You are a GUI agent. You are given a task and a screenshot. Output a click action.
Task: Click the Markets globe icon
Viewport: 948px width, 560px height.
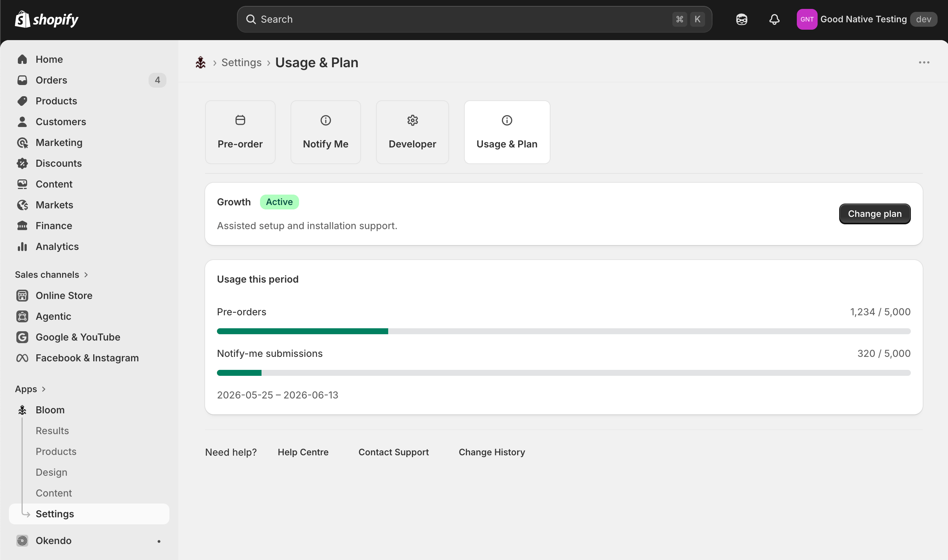tap(22, 205)
